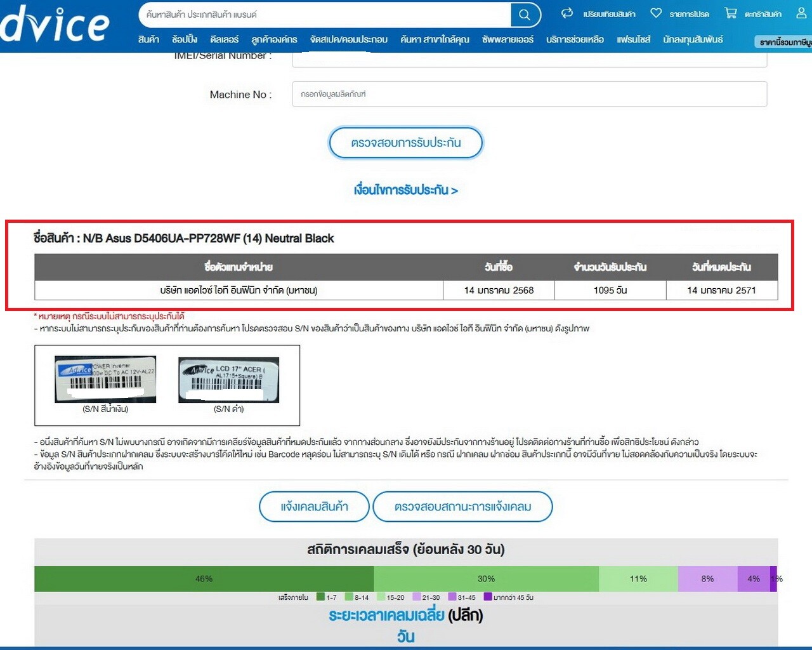Click the 21-30 legend swatch

[416, 597]
